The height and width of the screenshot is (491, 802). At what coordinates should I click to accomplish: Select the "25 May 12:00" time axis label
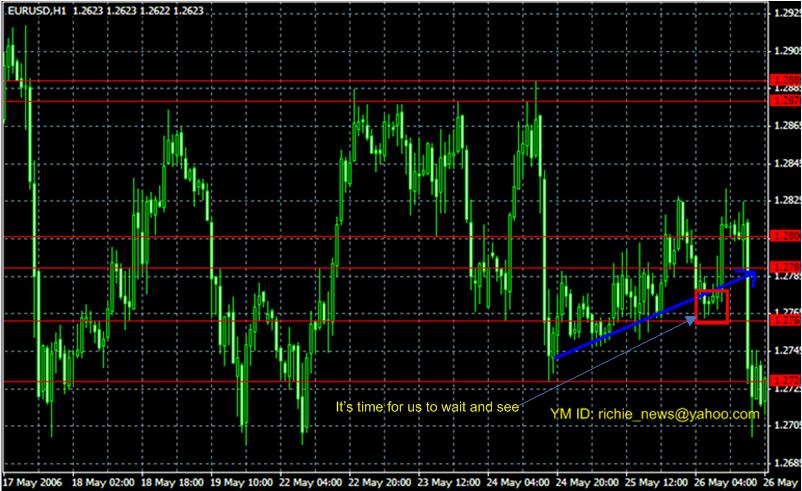pos(656,482)
